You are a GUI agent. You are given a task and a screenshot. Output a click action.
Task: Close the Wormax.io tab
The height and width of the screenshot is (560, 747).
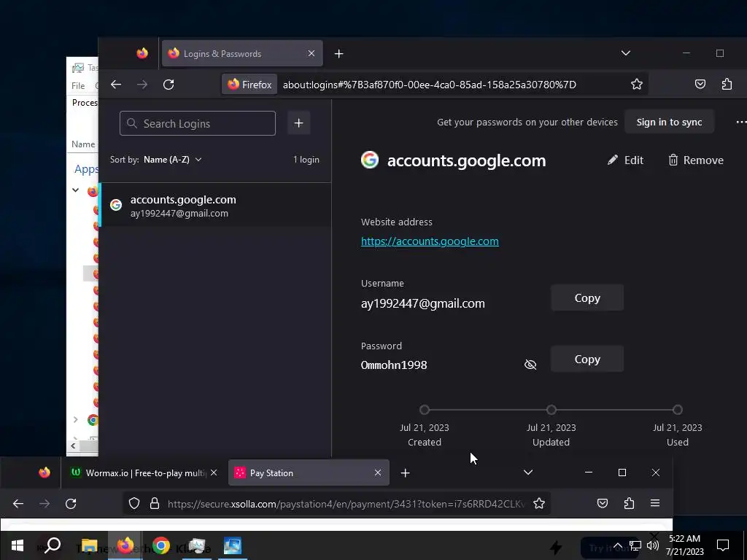[x=214, y=472]
